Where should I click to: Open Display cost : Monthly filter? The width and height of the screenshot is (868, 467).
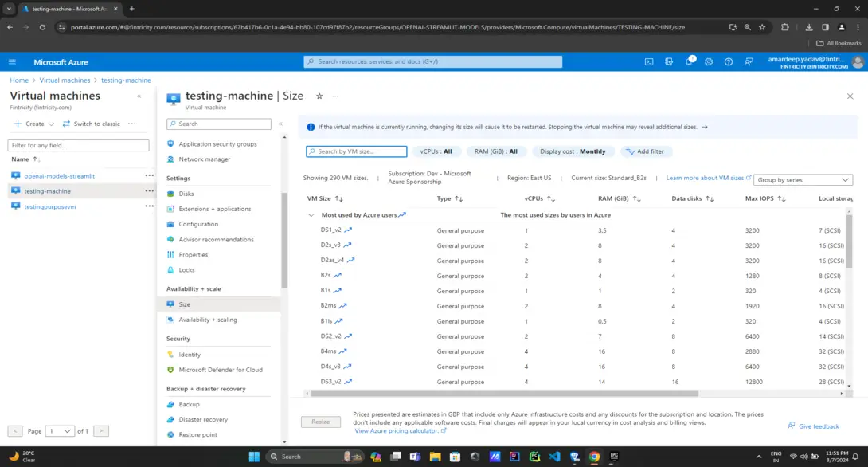(x=573, y=151)
